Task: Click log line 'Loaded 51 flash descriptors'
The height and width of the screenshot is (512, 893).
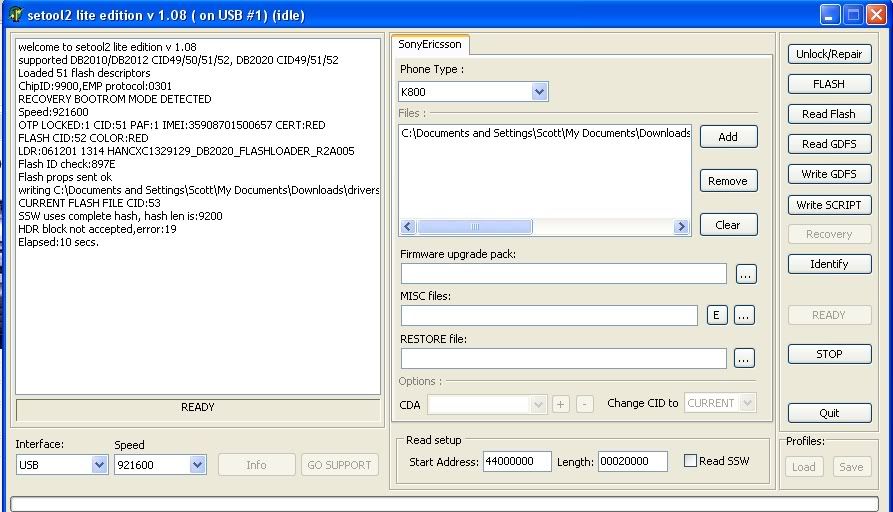Action: [84, 73]
